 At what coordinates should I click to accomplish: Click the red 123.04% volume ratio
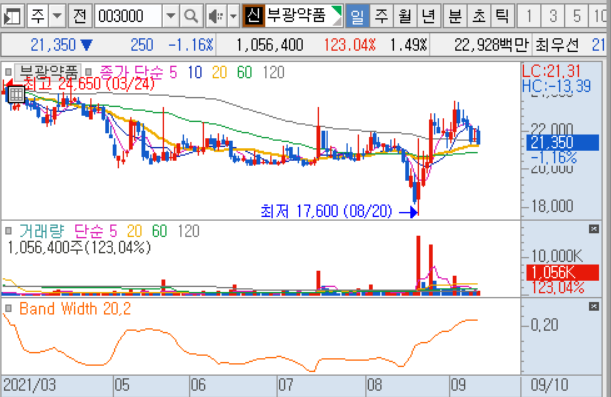coord(350,45)
